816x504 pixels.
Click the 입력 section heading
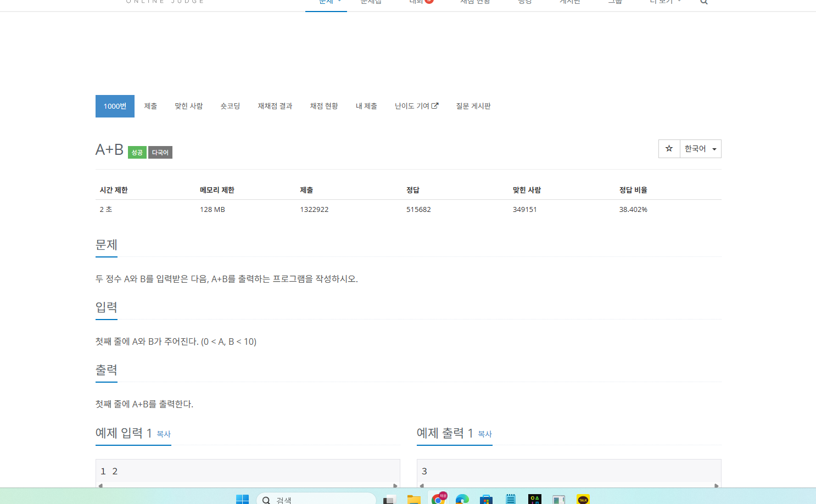coord(107,307)
